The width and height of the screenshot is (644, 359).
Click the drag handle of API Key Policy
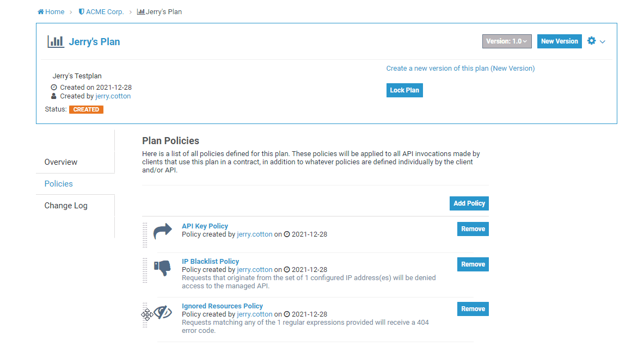(145, 235)
